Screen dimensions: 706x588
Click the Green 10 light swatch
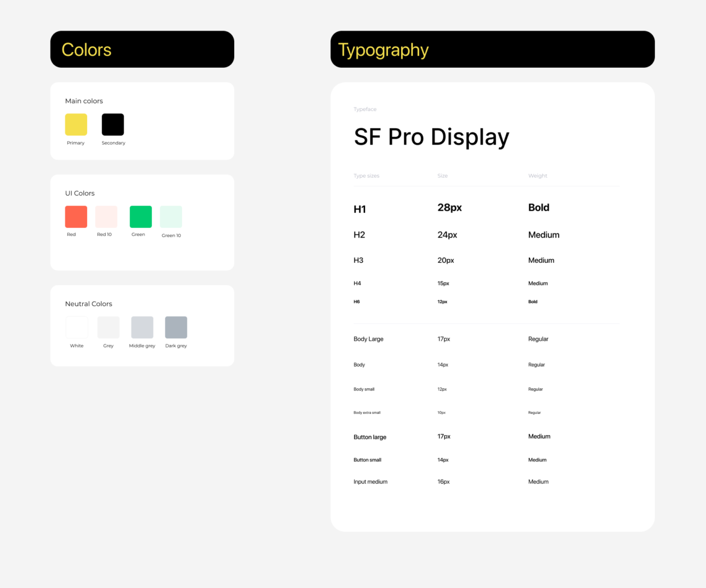[171, 217]
